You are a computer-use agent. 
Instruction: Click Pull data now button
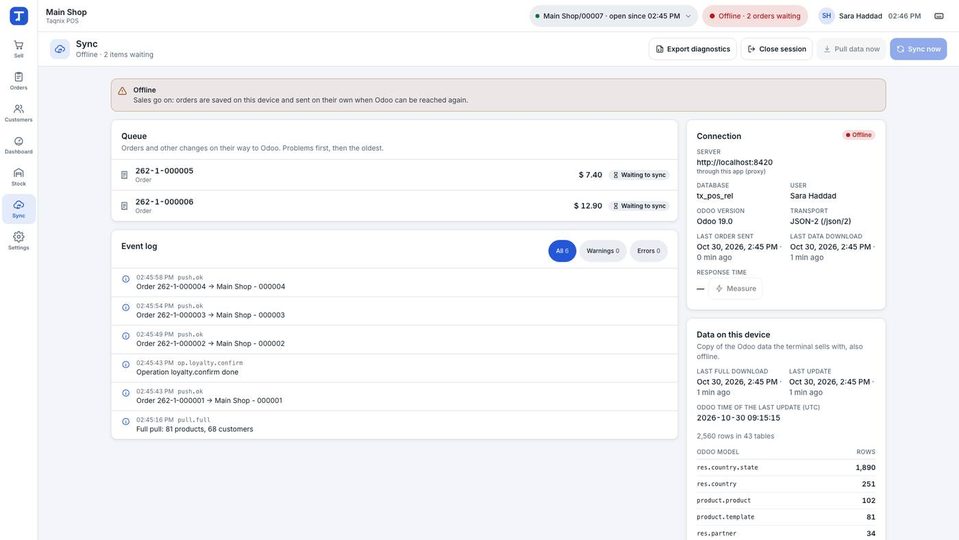click(x=851, y=49)
